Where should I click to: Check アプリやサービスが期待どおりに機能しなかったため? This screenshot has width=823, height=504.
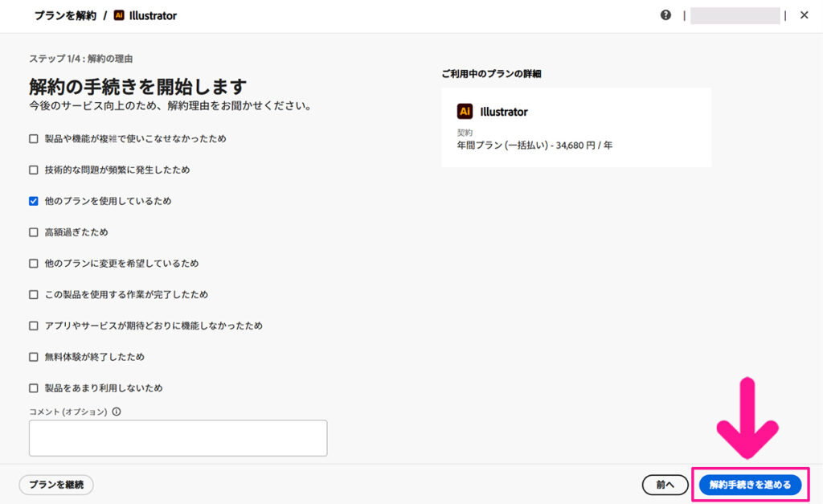(x=33, y=326)
